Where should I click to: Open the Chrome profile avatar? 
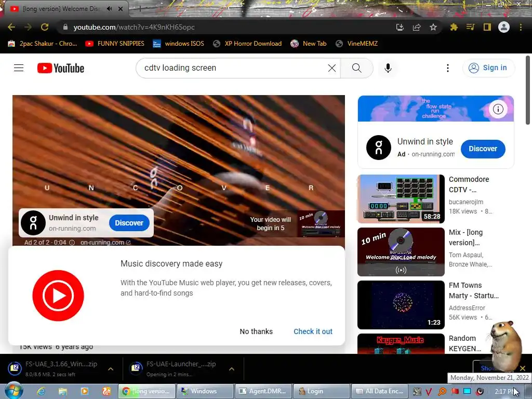504,27
